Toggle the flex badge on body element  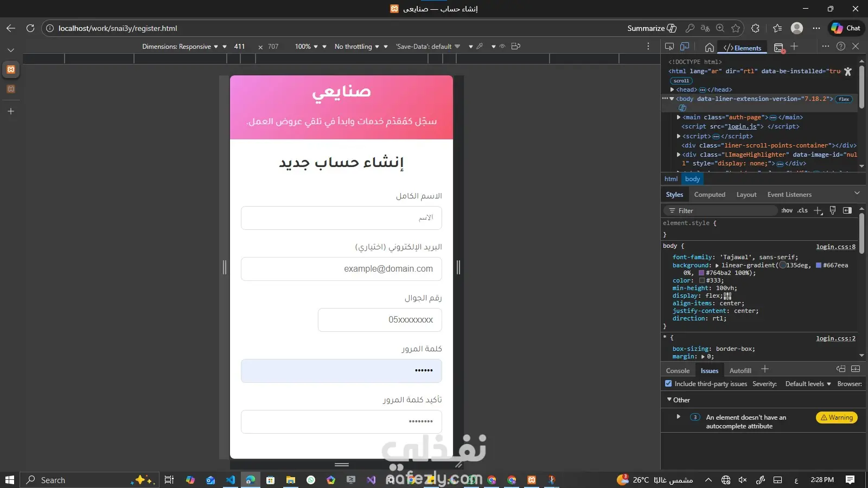click(844, 99)
